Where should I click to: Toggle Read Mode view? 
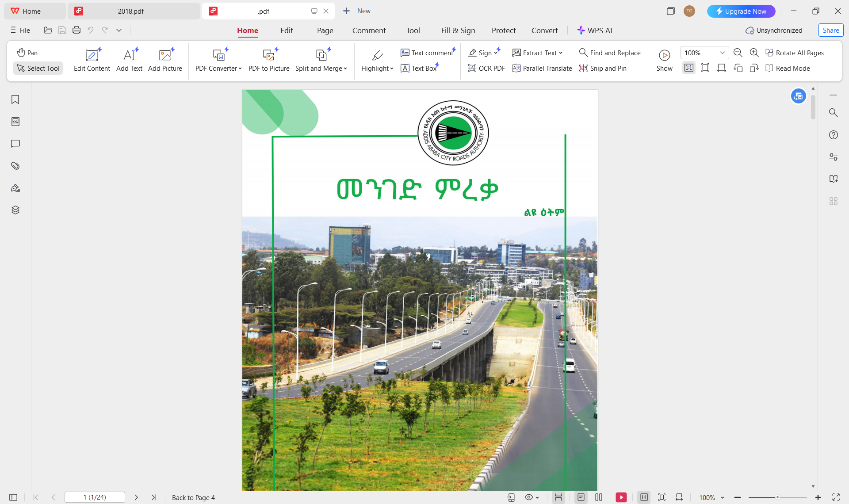788,68
